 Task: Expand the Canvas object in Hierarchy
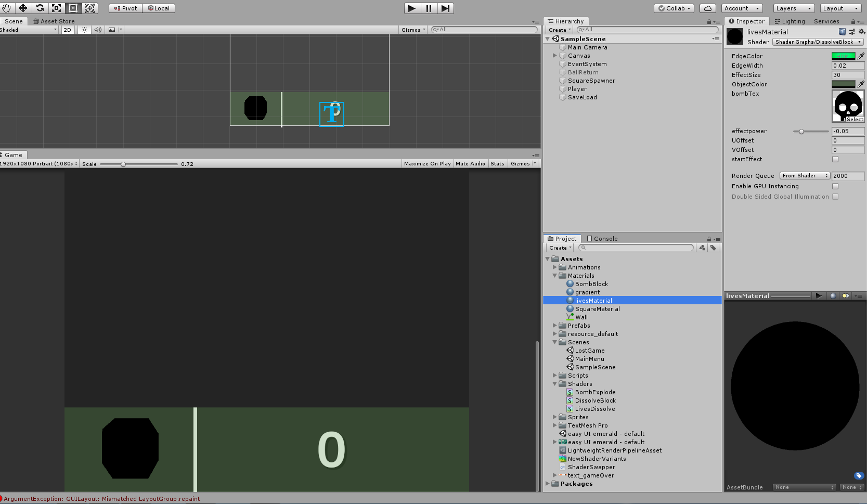[x=555, y=56]
